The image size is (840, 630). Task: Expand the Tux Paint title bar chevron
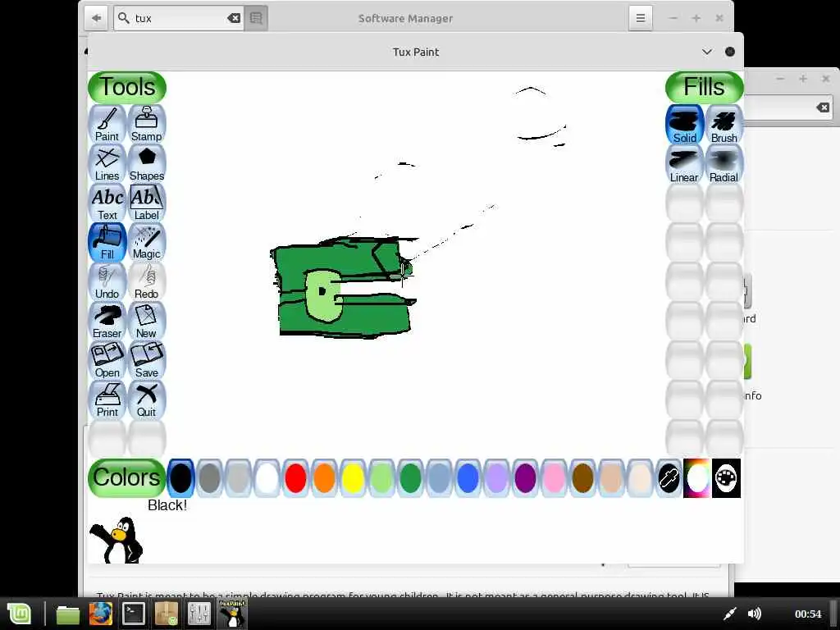point(706,52)
